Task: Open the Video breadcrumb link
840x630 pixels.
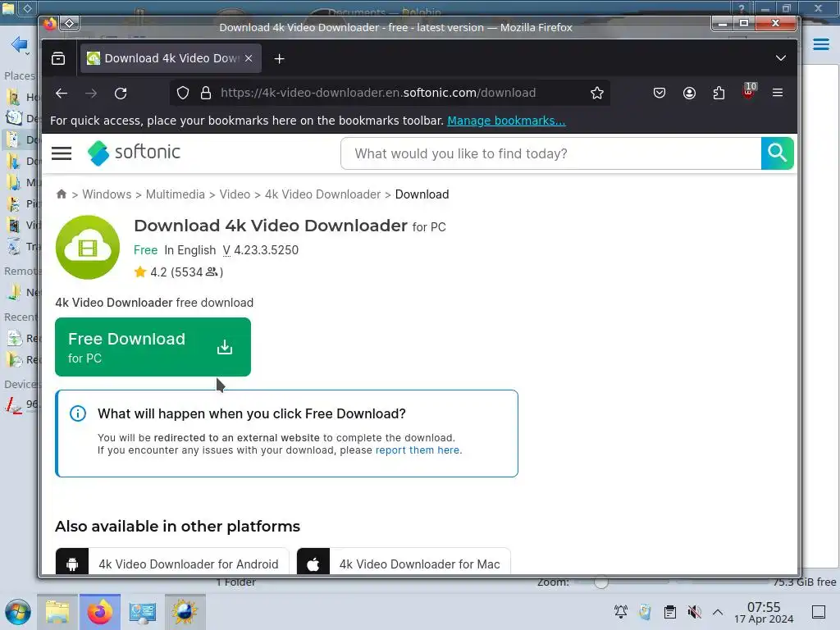Action: point(235,194)
